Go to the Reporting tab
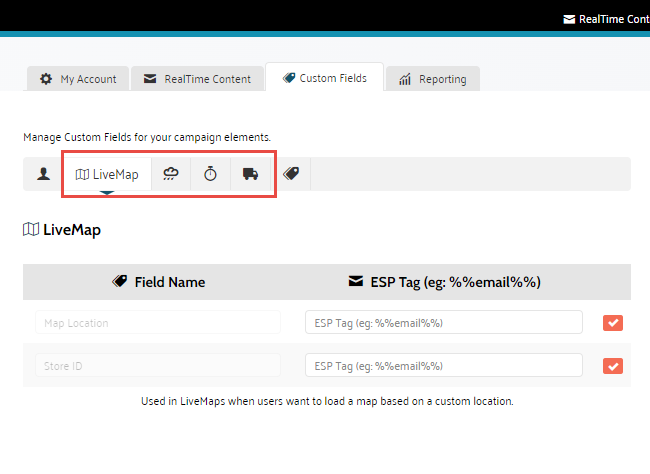This screenshot has width=650, height=474. click(x=433, y=79)
